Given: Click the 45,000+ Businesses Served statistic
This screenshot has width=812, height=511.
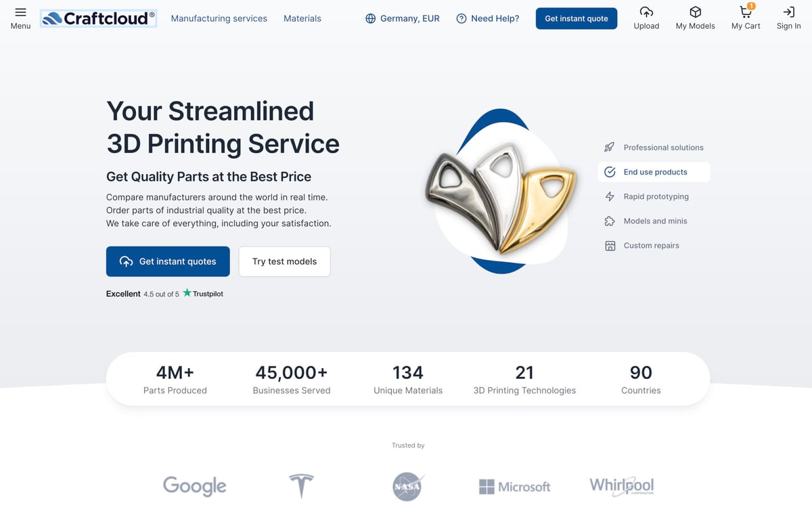Looking at the screenshot, I should [x=292, y=380].
